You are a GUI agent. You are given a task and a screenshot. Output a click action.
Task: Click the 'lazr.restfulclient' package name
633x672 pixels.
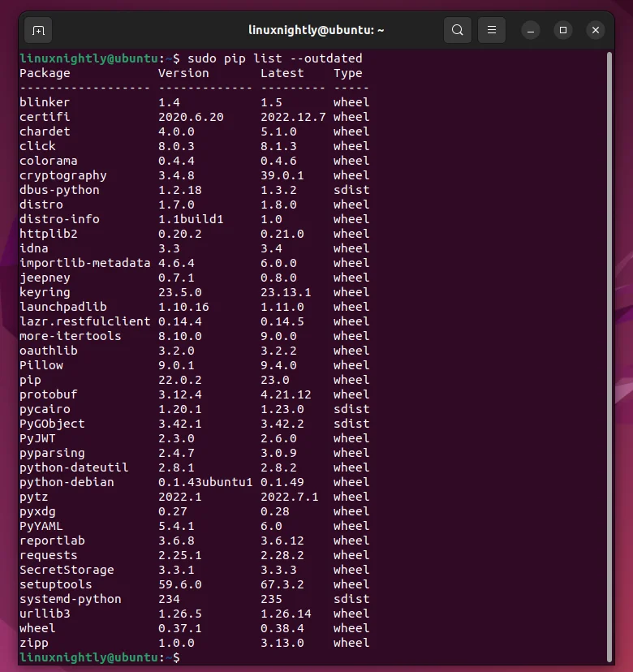coord(85,321)
